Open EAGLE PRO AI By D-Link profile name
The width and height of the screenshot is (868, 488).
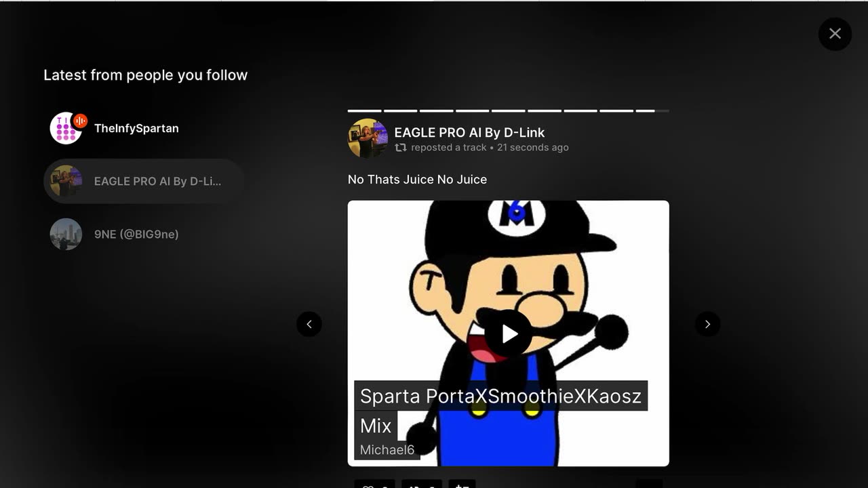click(469, 133)
